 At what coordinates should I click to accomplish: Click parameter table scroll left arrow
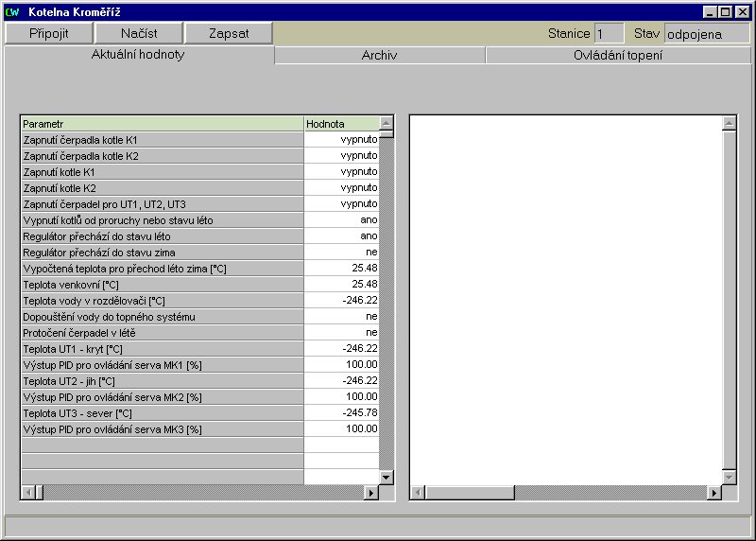(x=27, y=493)
